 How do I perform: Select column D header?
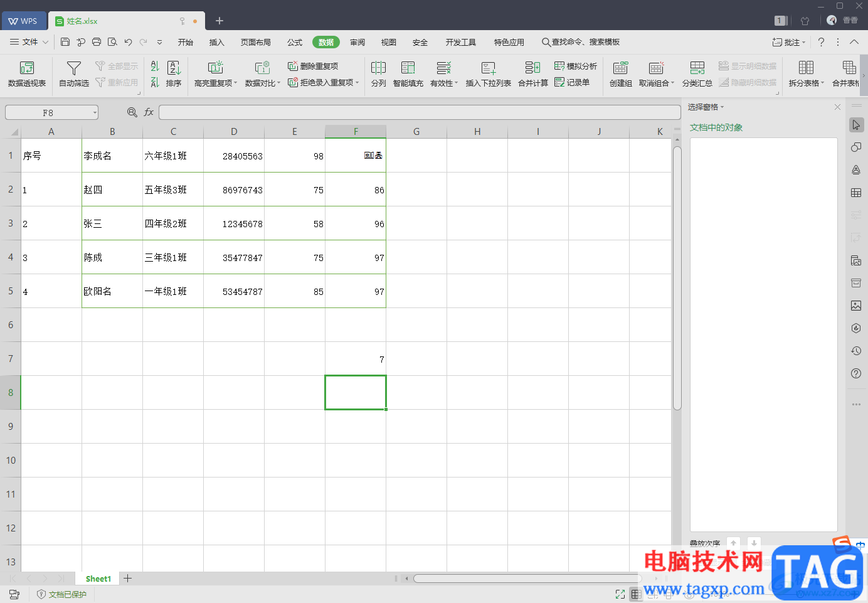point(234,132)
